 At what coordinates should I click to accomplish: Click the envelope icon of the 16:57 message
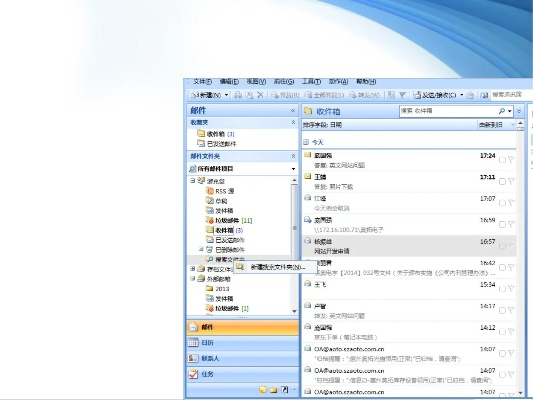pyautogui.click(x=308, y=241)
